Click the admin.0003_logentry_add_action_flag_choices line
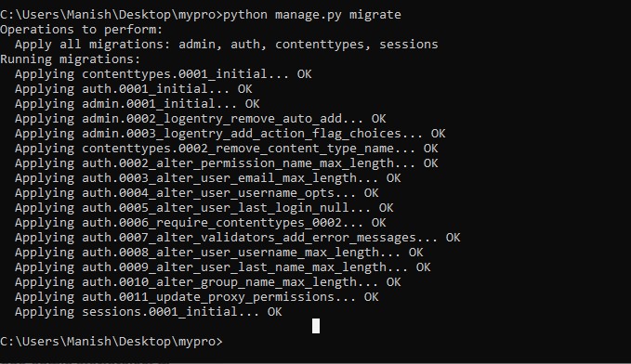631x364 pixels. (230, 134)
